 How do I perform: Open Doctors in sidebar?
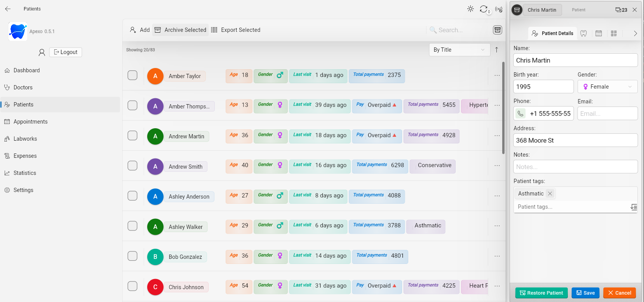(60, 87)
